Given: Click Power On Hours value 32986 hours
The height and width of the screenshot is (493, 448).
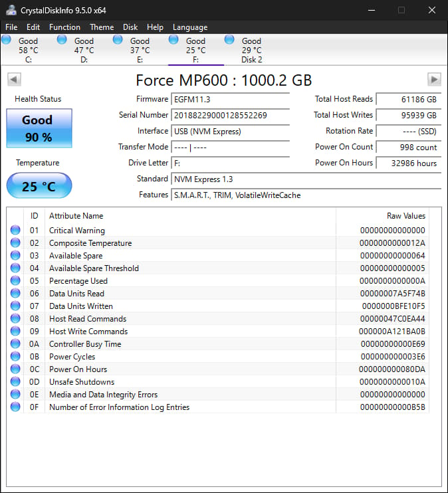Looking at the screenshot, I should tap(409, 163).
